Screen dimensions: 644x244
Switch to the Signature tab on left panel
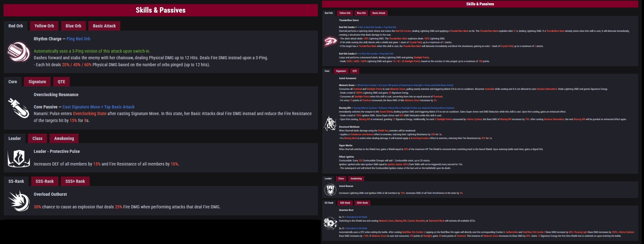pos(37,82)
